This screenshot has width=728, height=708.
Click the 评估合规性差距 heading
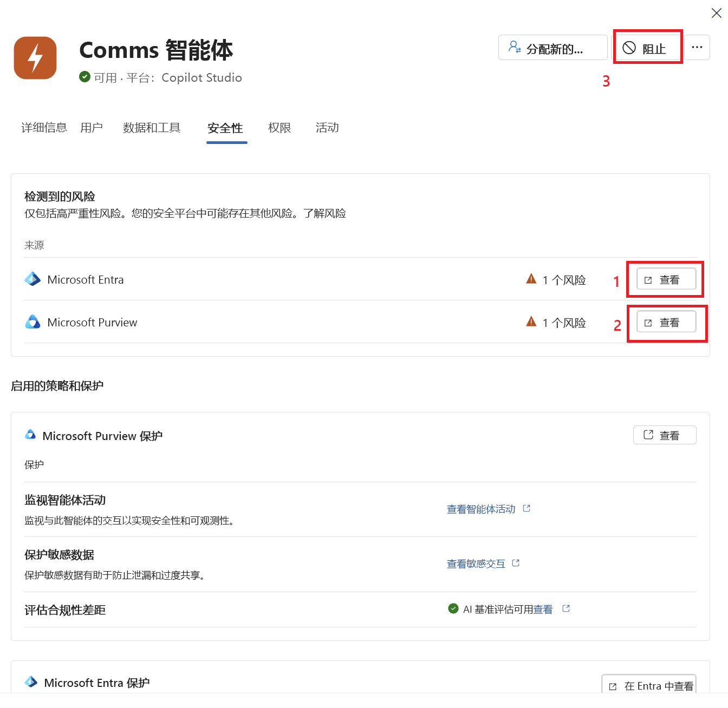tap(65, 610)
